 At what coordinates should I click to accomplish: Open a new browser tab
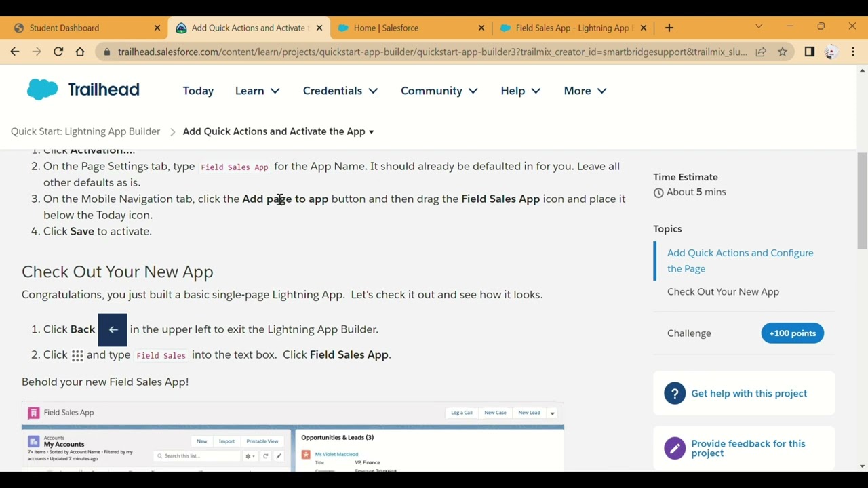669,28
